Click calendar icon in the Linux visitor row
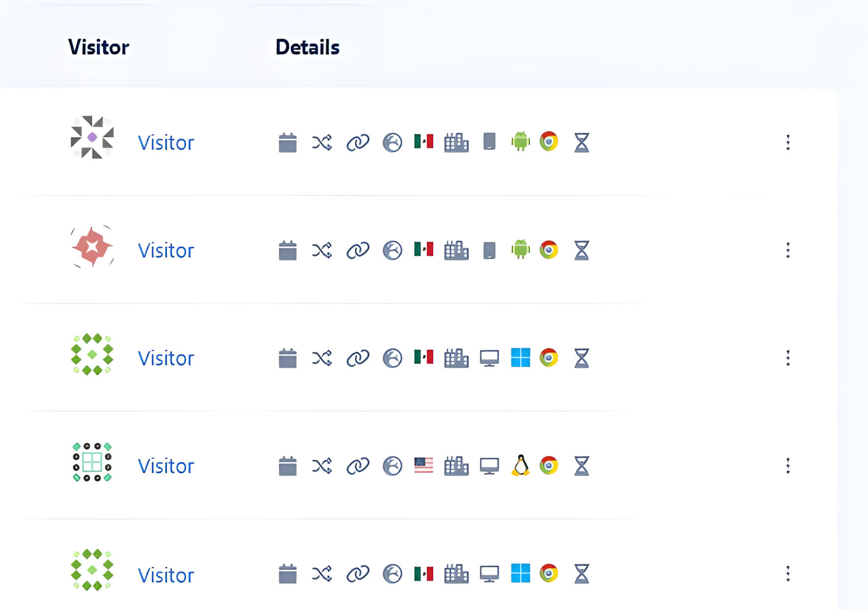The height and width of the screenshot is (610, 868). point(288,466)
